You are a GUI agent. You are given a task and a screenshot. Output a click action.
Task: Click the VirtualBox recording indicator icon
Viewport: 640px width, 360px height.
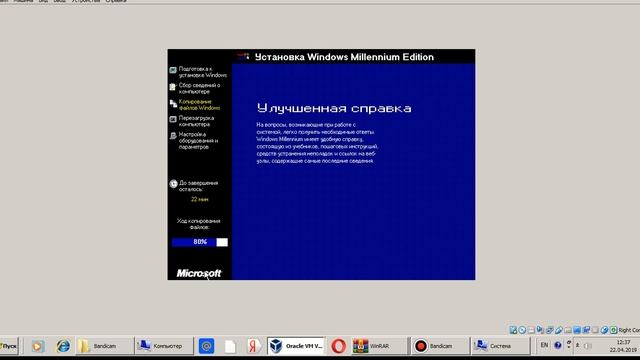586,330
